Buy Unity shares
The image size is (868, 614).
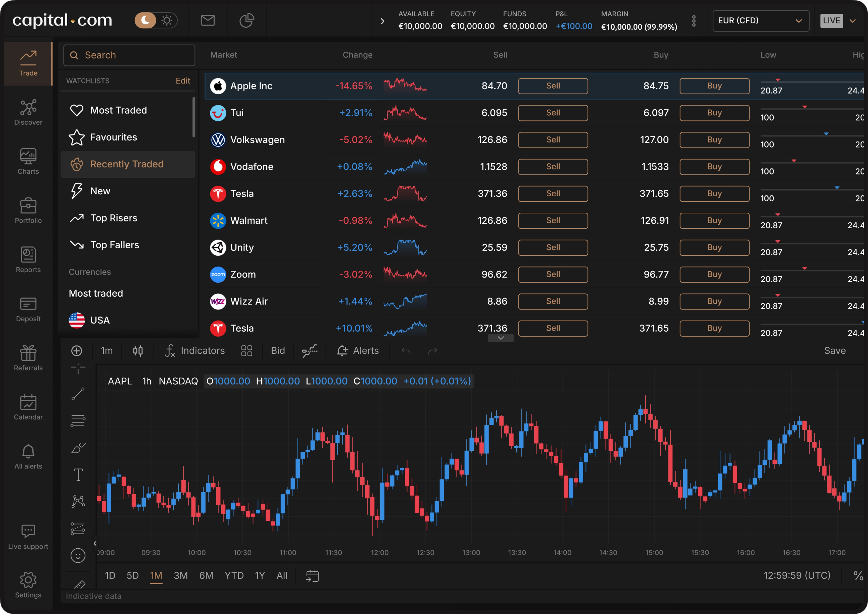tap(714, 248)
